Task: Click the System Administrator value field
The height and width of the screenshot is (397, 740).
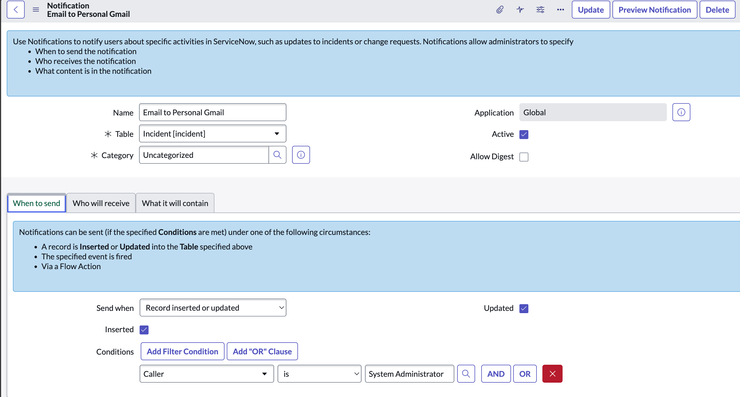Action: [x=409, y=374]
